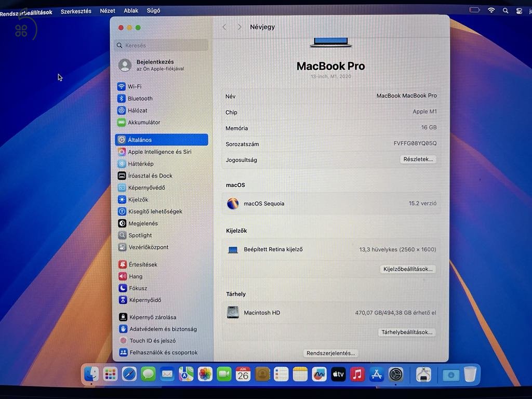Viewport: 532px width, 399px height.
Task: Open Képernyő zárolása lock screen settings
Action: coord(148,317)
